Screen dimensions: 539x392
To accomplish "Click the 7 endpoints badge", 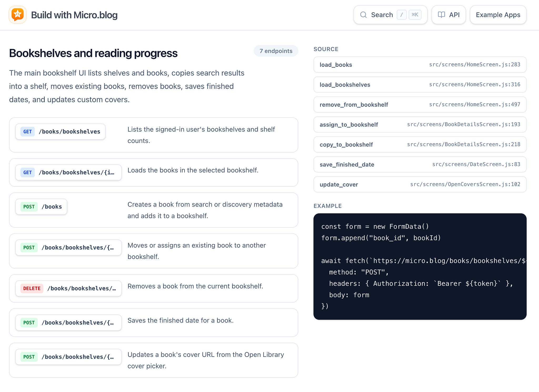I will tap(276, 51).
